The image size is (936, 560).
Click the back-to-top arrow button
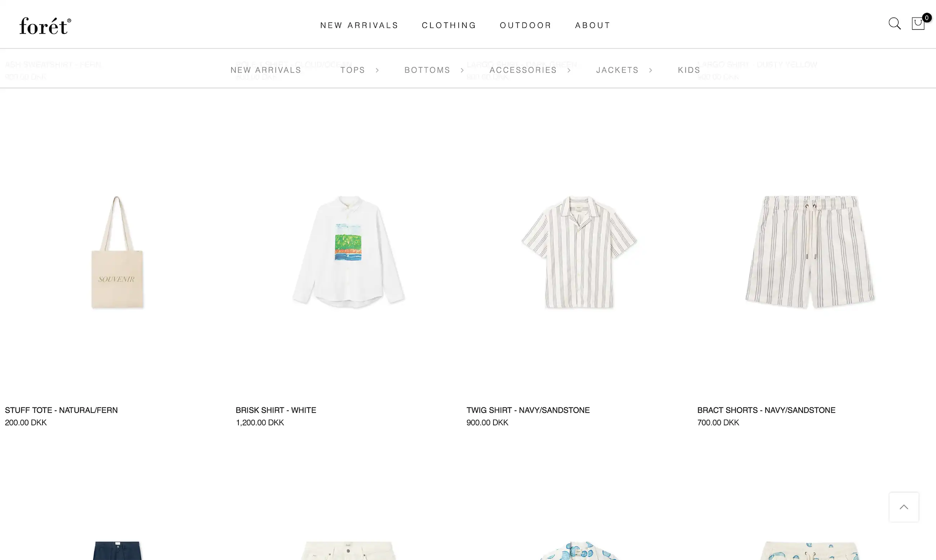(x=904, y=507)
